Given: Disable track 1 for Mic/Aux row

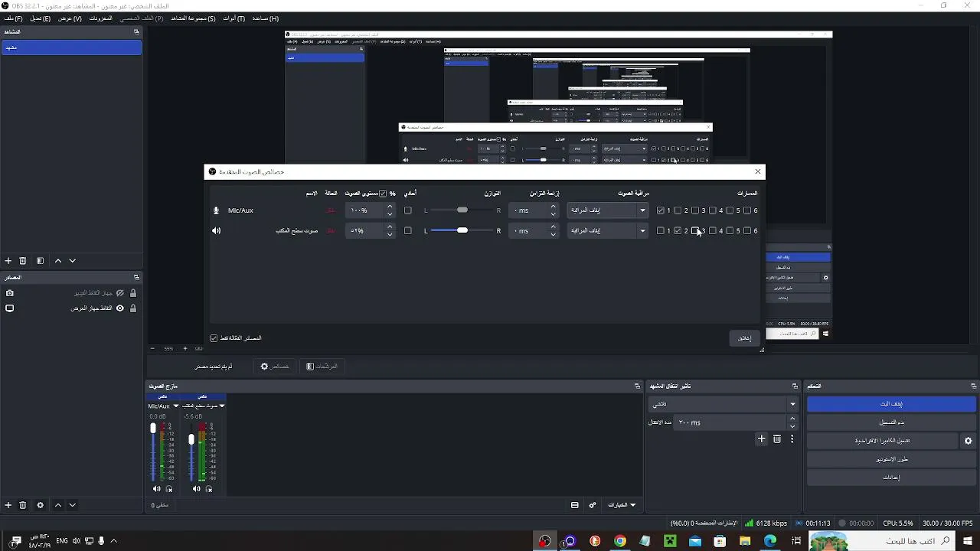Looking at the screenshot, I should point(661,210).
